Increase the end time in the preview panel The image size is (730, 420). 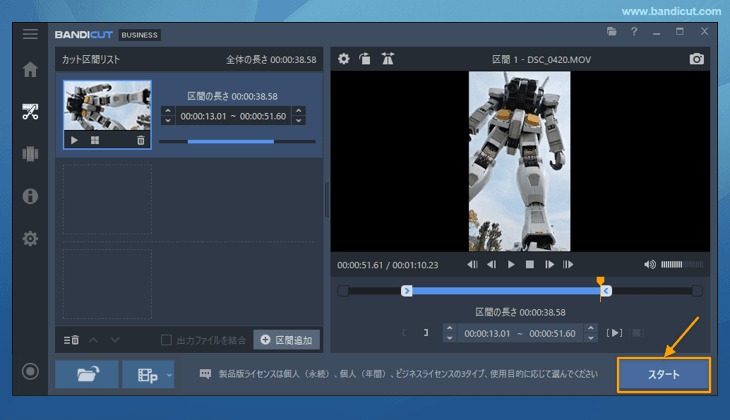591,328
